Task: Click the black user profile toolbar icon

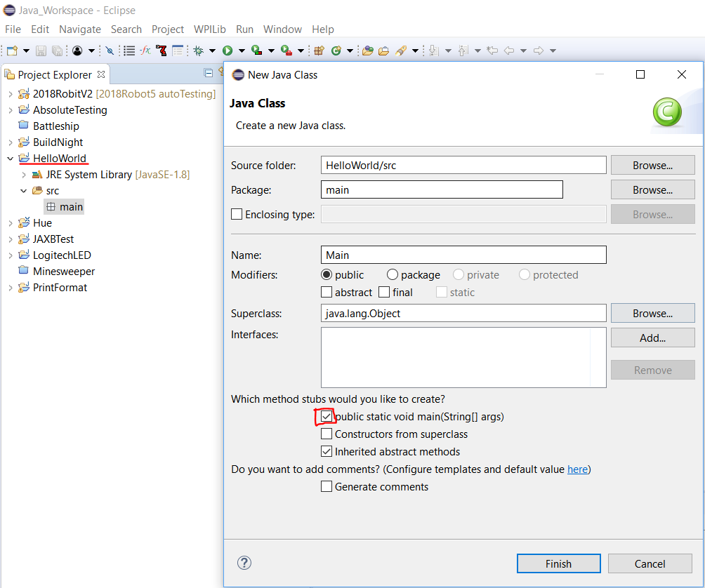Action: tap(77, 51)
